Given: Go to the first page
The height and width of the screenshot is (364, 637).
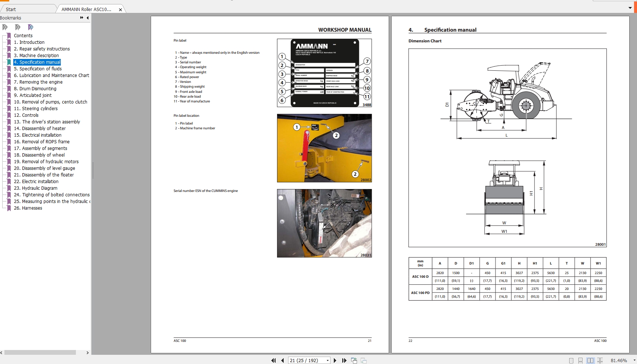Looking at the screenshot, I should (273, 360).
